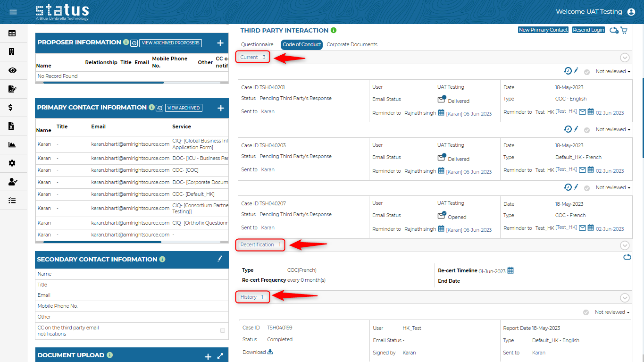Open Not reviewed dropdown for case TSH040201
Viewport: 644px width, 362px height.
[613, 72]
